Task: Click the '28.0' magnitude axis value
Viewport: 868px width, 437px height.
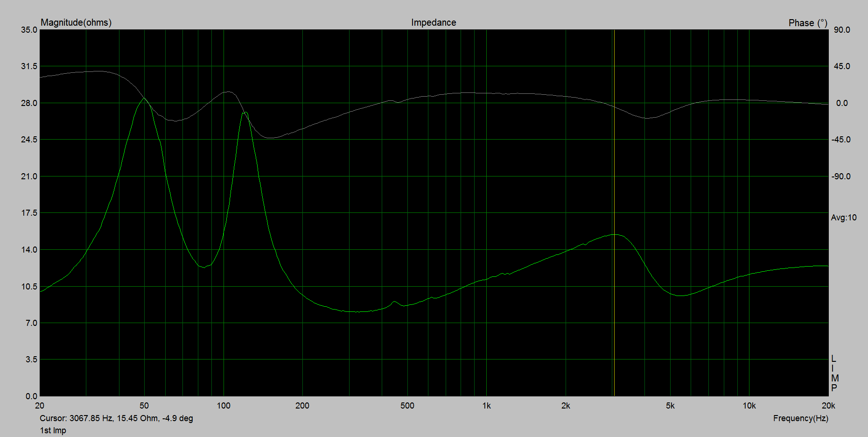Action: pyautogui.click(x=29, y=103)
